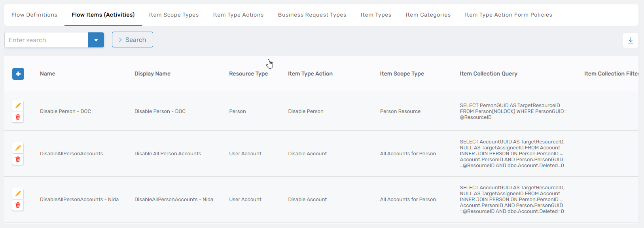Edit the DisableAllPersonAccounts - Nida row
This screenshot has height=228, width=644.
[18, 194]
